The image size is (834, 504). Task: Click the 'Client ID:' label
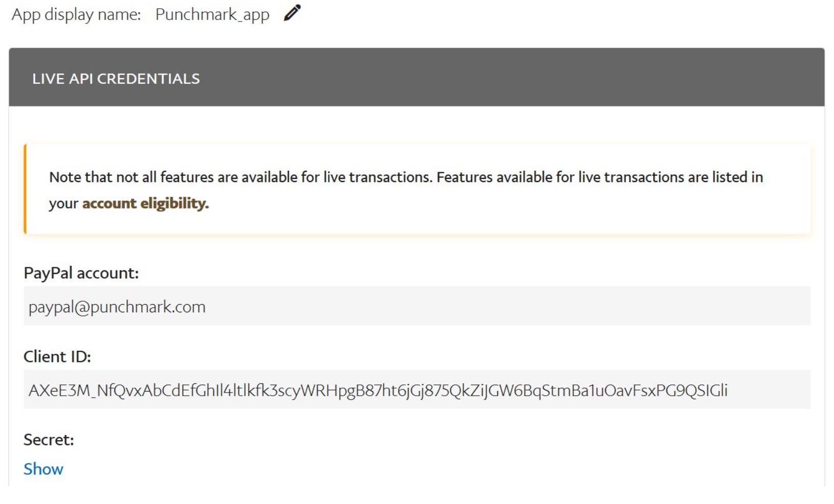click(x=57, y=356)
